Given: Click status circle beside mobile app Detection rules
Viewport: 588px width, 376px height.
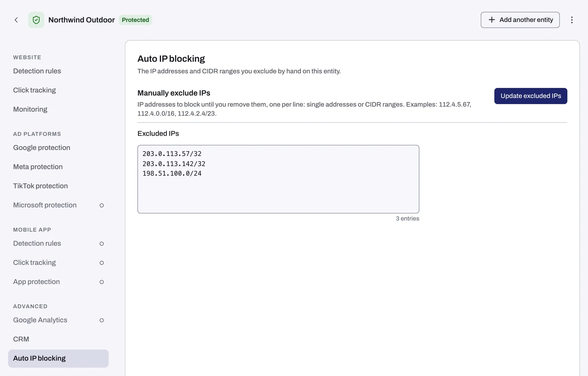Looking at the screenshot, I should pos(102,244).
